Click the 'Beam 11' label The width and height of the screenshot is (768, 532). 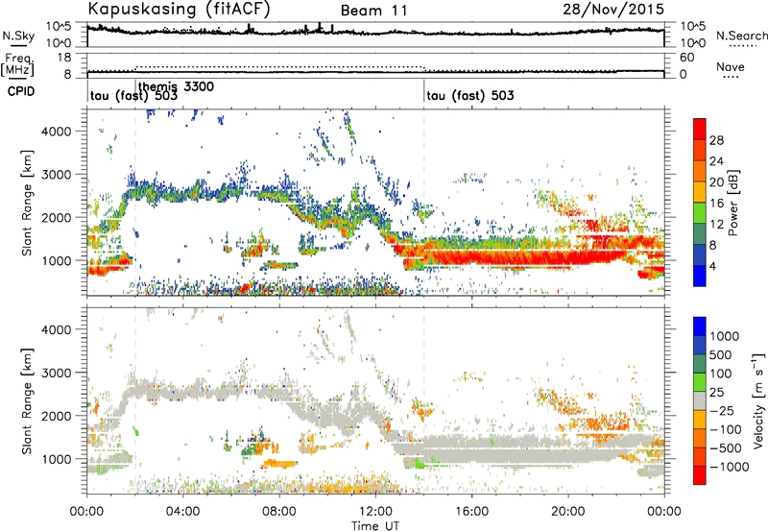373,11
